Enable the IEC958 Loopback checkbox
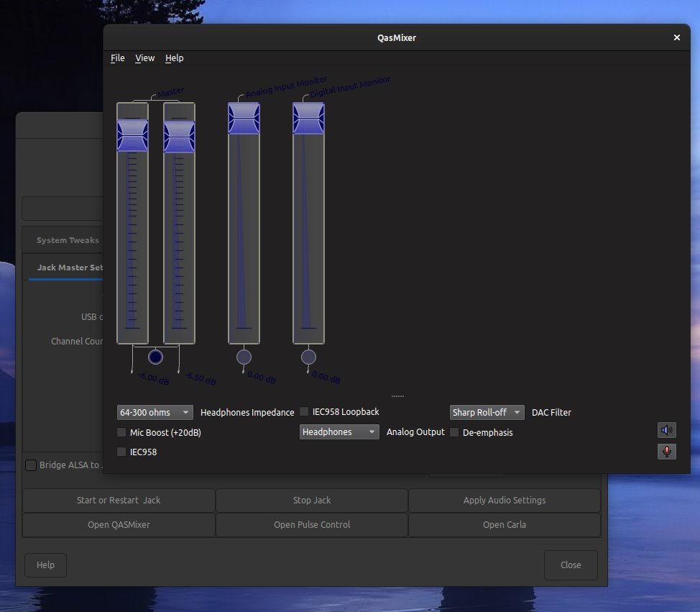 point(304,411)
